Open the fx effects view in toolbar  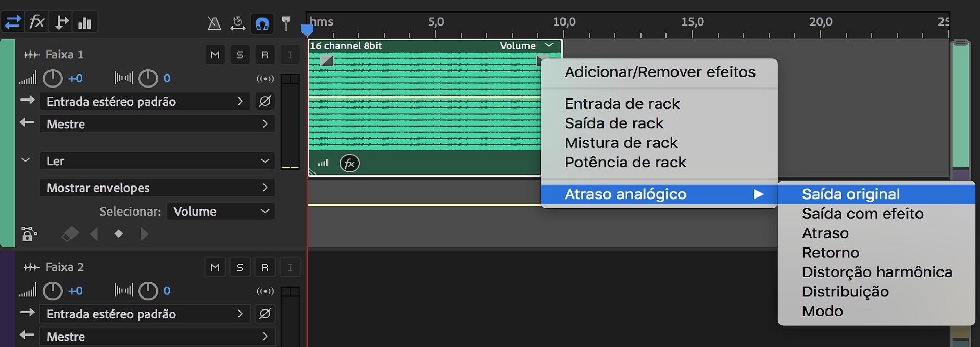coord(36,22)
